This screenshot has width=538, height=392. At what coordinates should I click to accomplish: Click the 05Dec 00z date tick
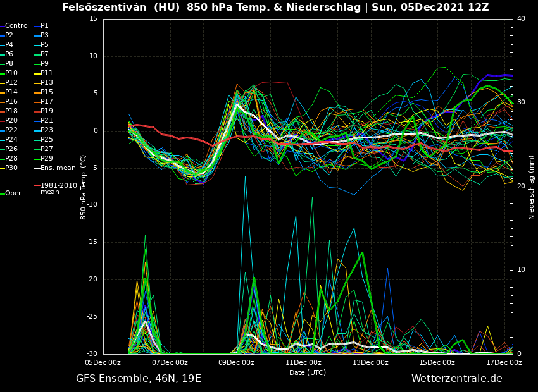(x=103, y=362)
